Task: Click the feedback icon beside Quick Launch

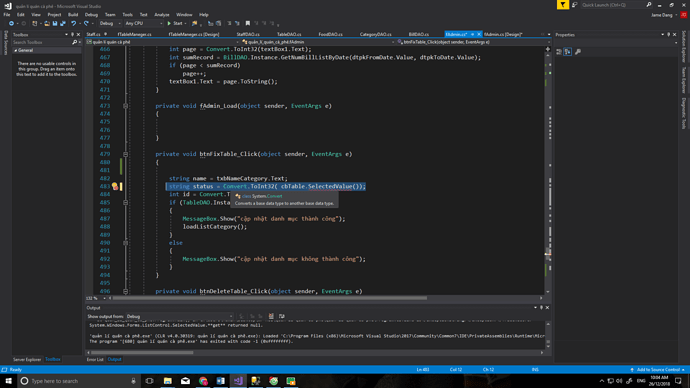Action: [x=574, y=5]
